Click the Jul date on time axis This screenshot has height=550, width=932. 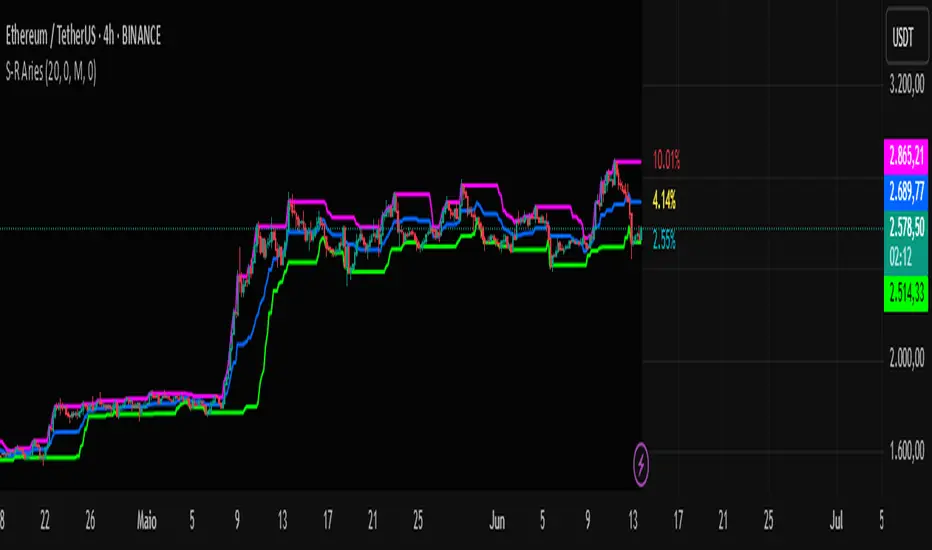pos(836,521)
